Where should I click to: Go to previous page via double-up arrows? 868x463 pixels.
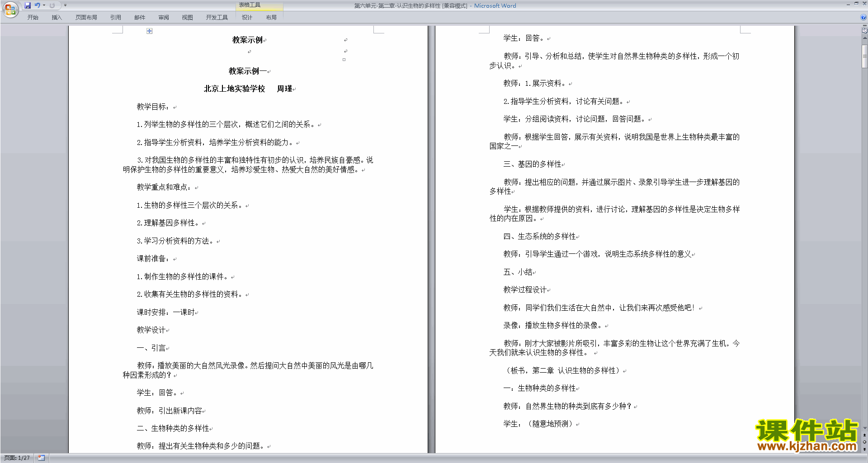pos(865,435)
